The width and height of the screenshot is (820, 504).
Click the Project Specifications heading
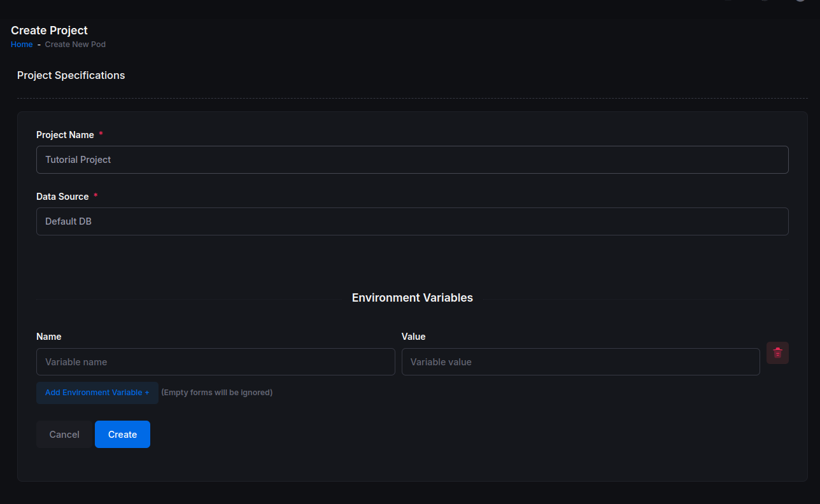point(71,75)
